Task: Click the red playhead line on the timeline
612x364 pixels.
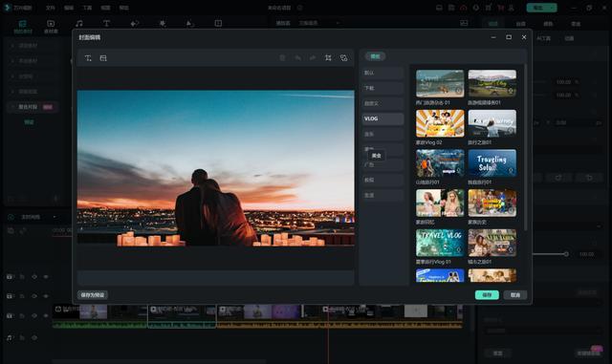Action: (x=328, y=335)
